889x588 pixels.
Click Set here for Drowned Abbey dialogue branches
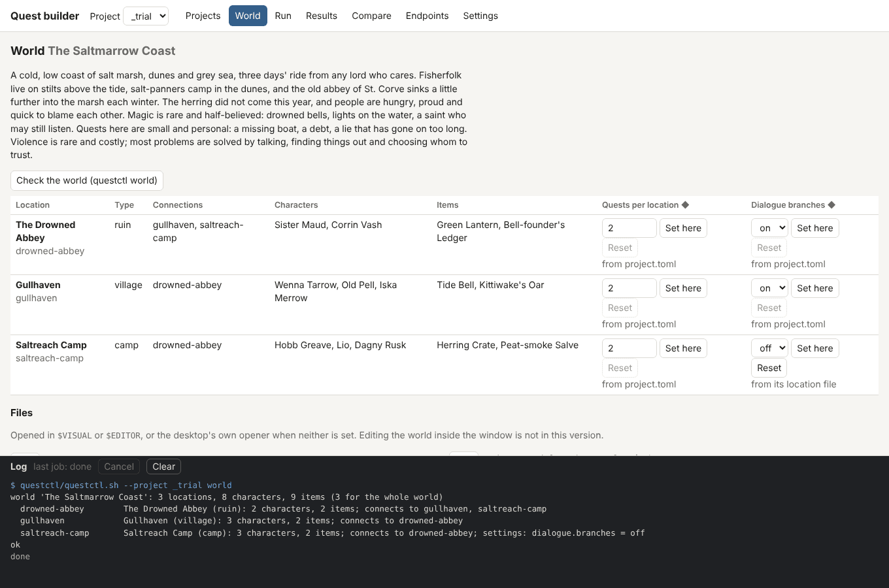(814, 228)
